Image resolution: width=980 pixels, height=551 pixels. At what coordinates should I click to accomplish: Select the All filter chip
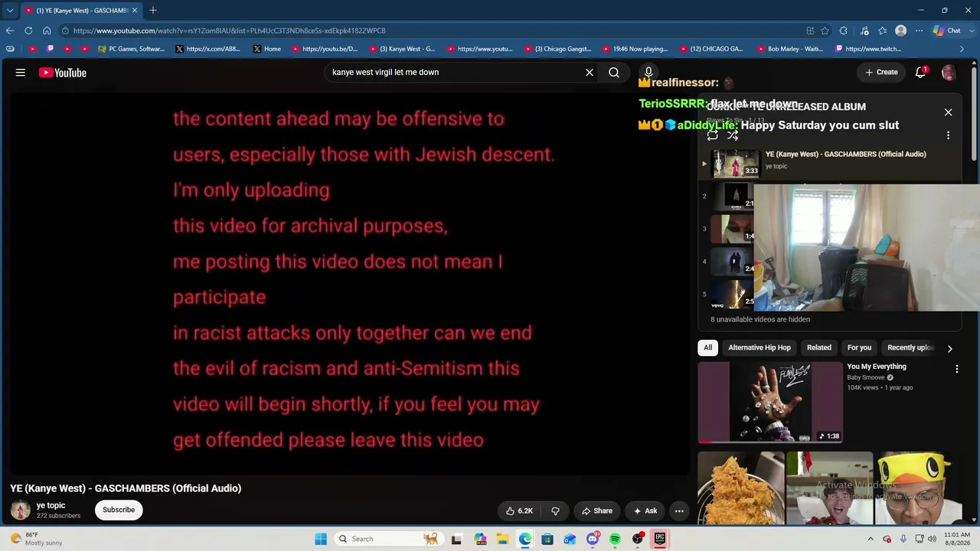pos(707,347)
